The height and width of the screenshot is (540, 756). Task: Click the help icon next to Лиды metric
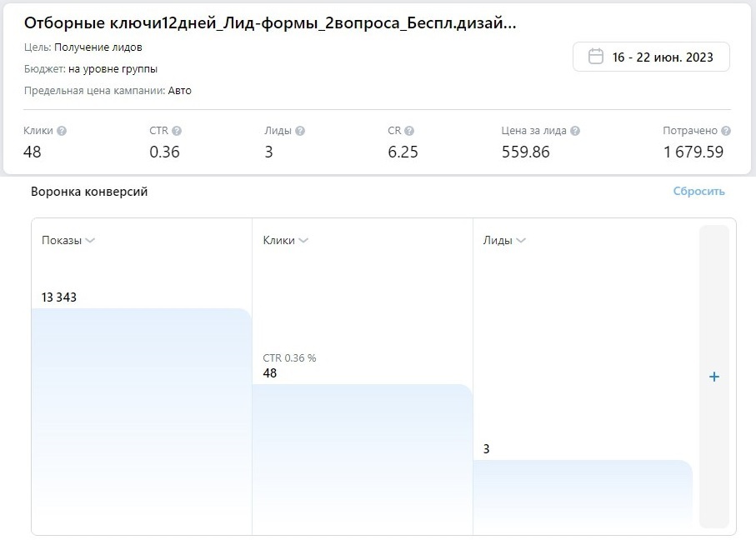[300, 131]
